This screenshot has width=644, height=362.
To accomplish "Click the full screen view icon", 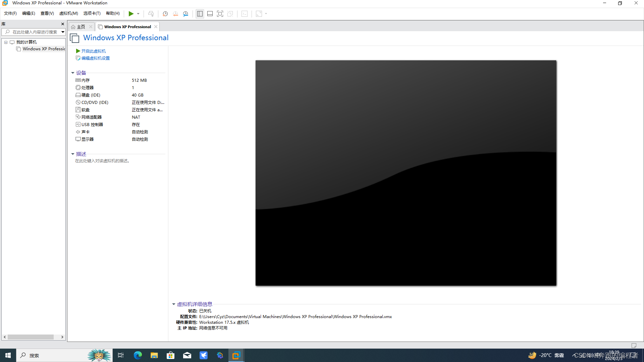I will (220, 14).
